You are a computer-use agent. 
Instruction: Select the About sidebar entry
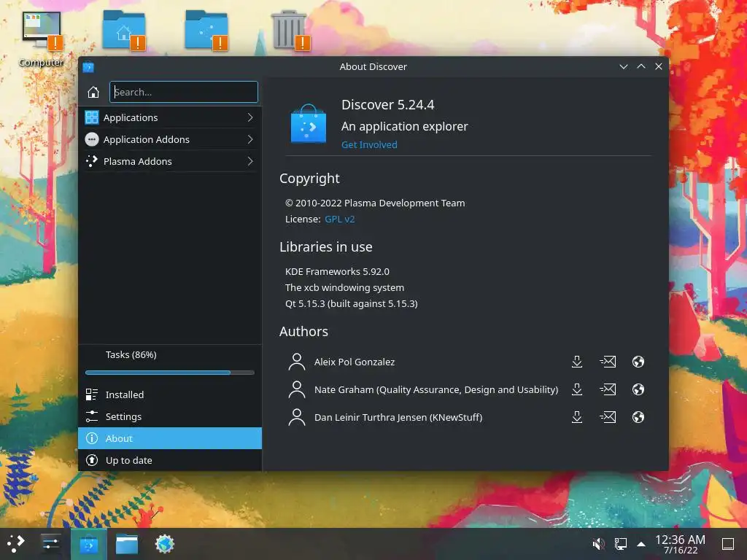coord(170,438)
